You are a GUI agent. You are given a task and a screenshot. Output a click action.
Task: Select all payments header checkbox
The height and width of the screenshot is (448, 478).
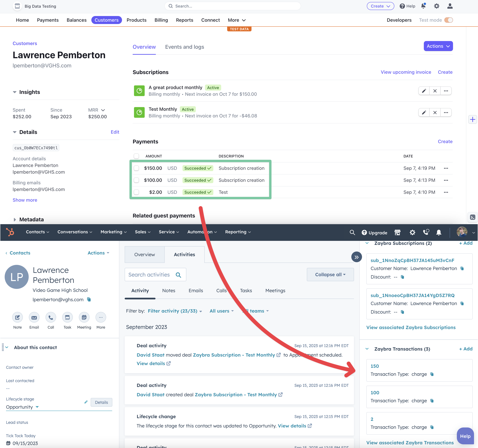coord(136,156)
